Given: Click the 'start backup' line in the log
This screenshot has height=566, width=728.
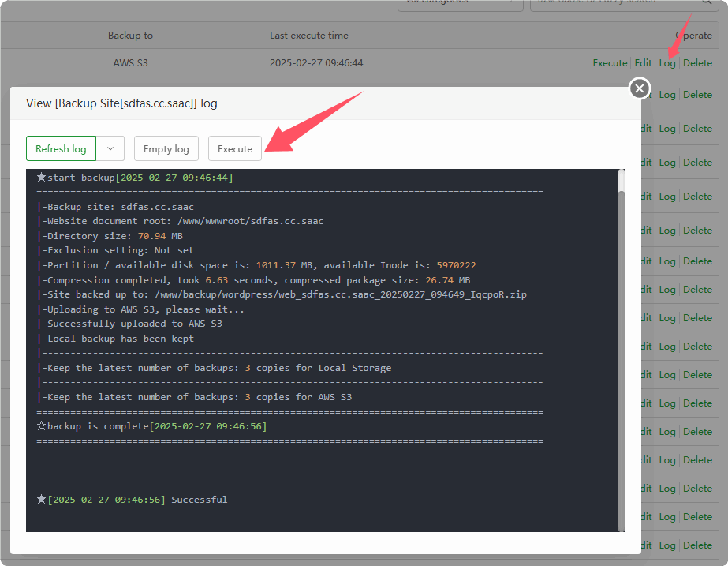Looking at the screenshot, I should (x=134, y=178).
